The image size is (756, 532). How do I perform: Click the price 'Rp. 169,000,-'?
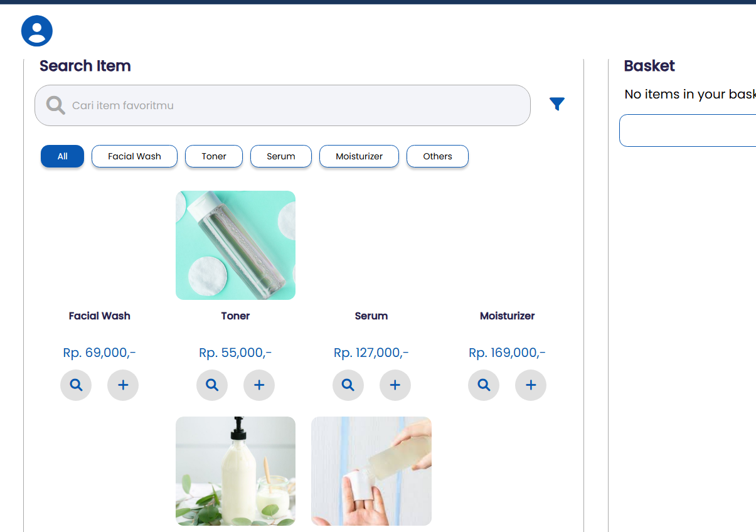507,353
